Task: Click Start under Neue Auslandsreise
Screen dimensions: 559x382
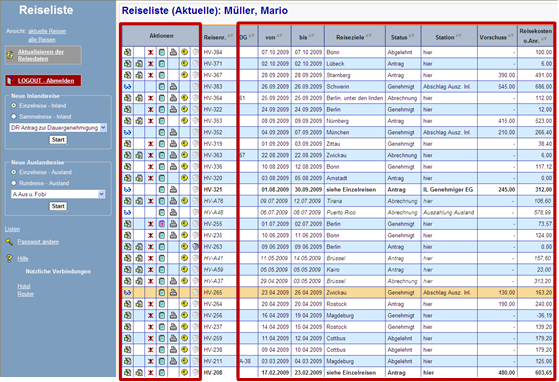Action: (58, 206)
